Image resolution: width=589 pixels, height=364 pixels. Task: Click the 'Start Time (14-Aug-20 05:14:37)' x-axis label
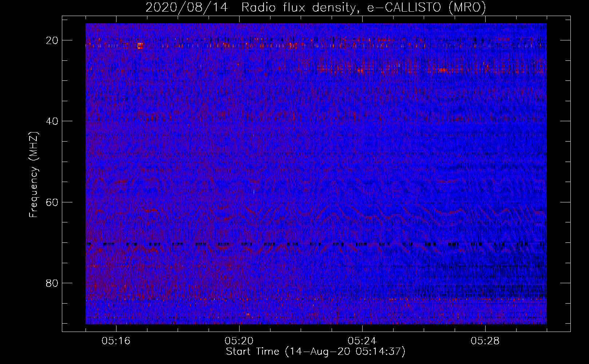click(316, 352)
